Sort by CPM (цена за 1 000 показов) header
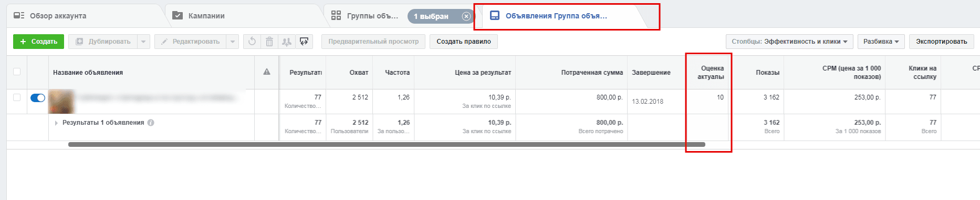 coord(852,73)
